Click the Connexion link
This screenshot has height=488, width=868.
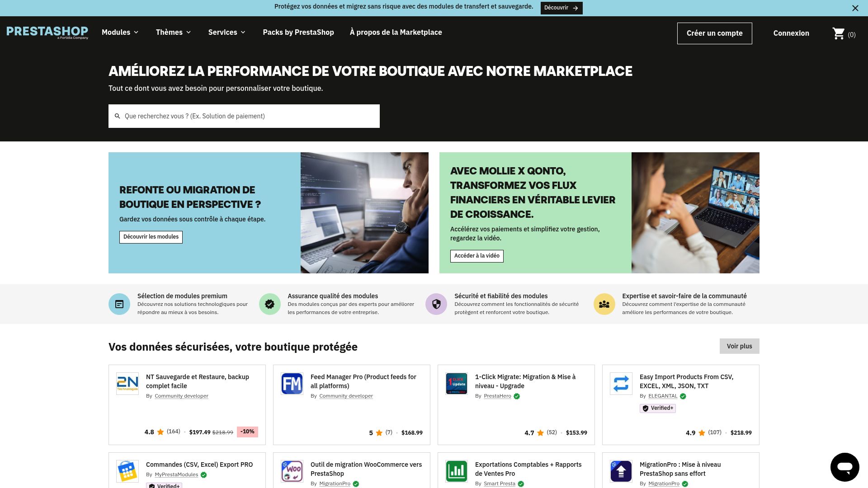coord(791,33)
